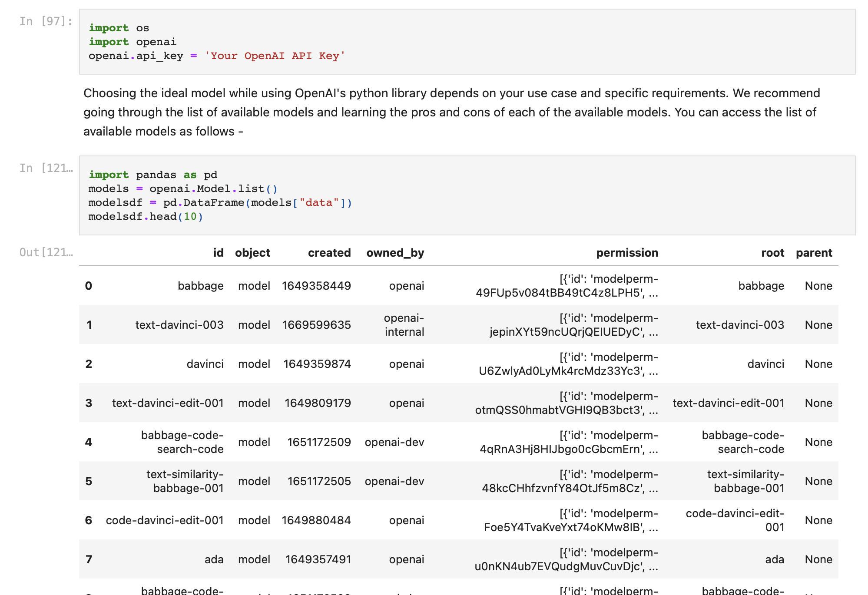Click the pandas import code cell
Screen dimensions: 868x595
point(467,195)
